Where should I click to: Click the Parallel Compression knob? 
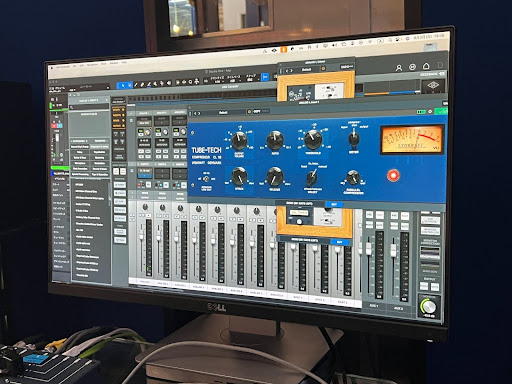point(353,177)
